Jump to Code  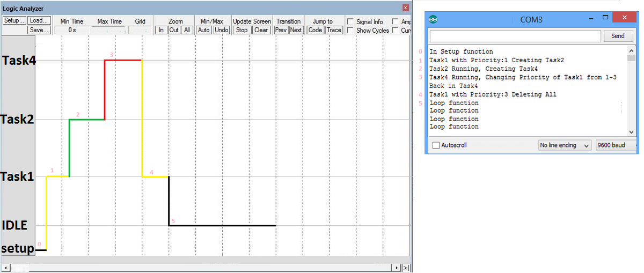316,30
